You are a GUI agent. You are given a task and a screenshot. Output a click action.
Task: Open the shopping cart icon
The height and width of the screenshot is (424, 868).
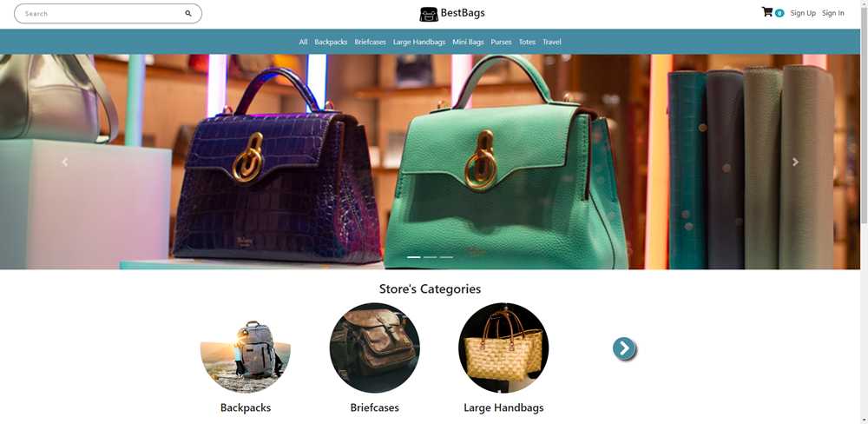pyautogui.click(x=766, y=11)
